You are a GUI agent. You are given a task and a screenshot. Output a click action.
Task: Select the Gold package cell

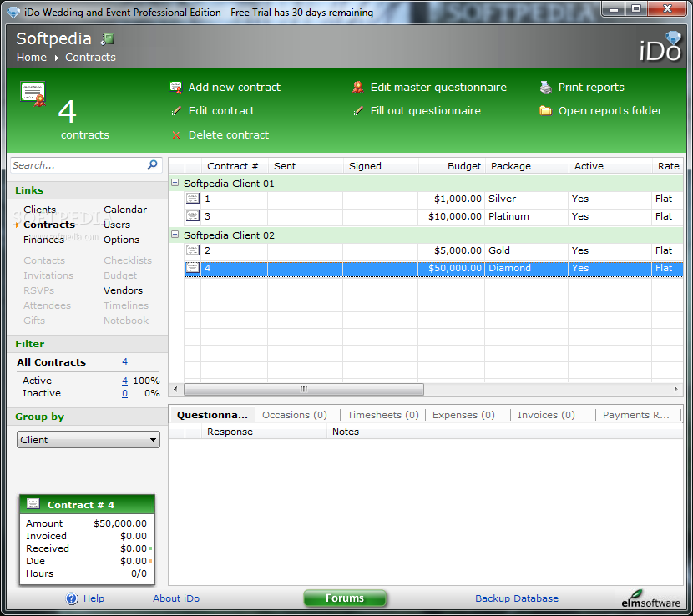click(526, 250)
